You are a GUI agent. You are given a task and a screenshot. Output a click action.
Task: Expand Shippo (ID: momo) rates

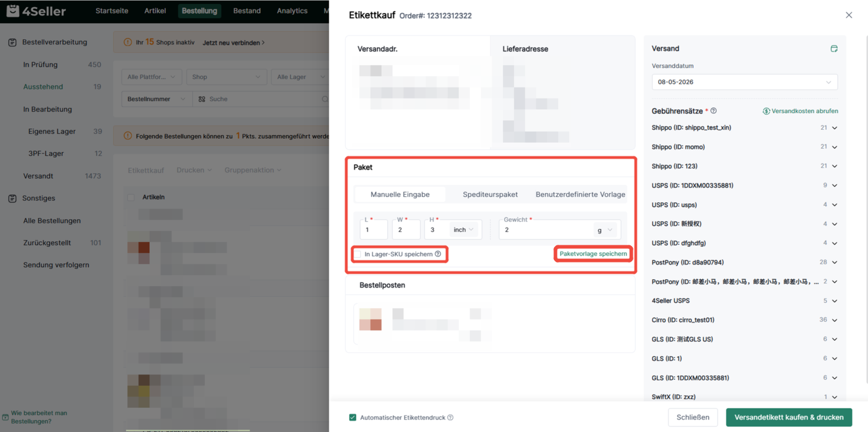click(834, 147)
